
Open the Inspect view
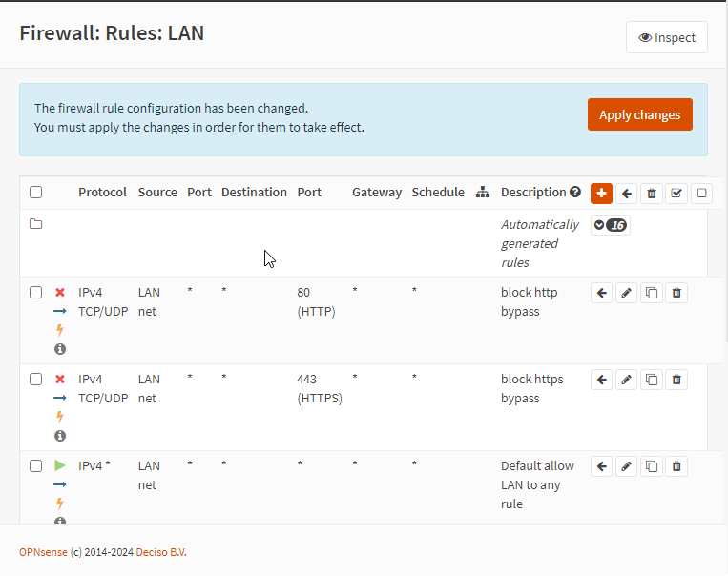point(667,38)
